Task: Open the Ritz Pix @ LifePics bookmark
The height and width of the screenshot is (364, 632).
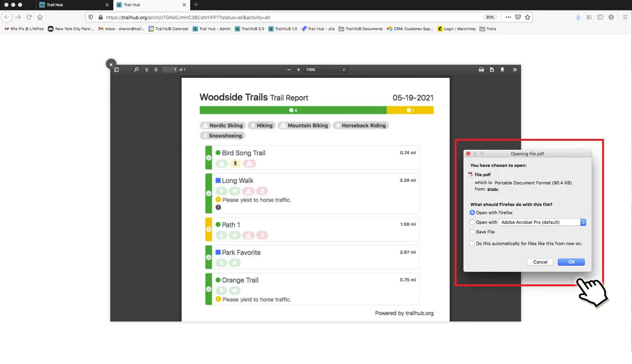Action: click(24, 29)
